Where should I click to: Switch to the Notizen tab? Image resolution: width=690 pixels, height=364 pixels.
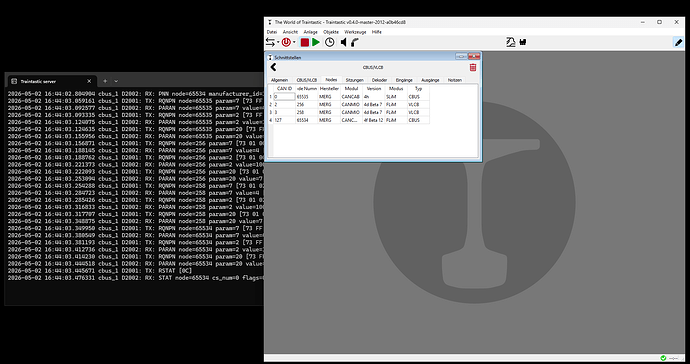[455, 80]
